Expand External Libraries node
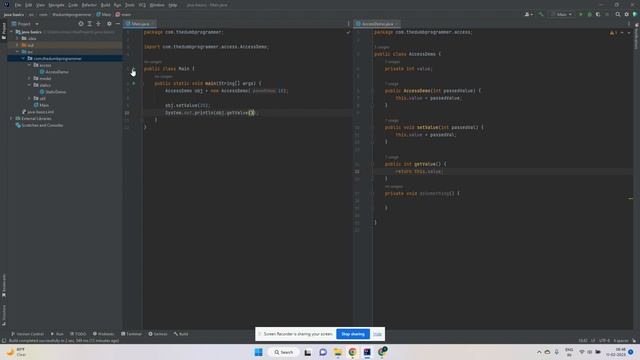This screenshot has width=640, height=360. [x=11, y=118]
